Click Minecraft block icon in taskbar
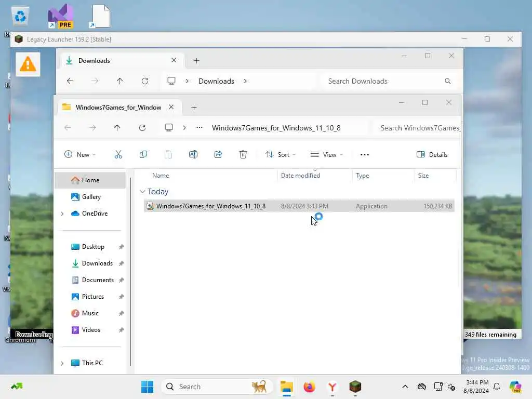This screenshot has height=399, width=532. (x=355, y=387)
